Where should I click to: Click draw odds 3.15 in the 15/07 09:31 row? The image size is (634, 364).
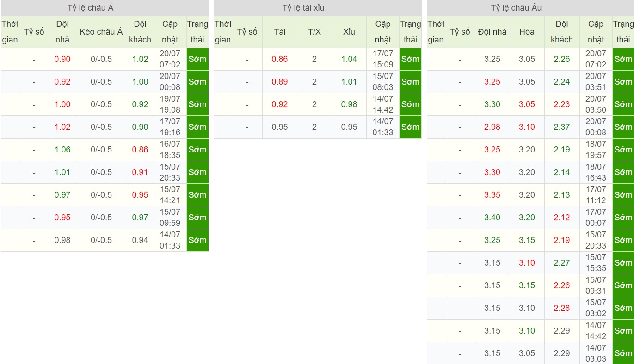pyautogui.click(x=527, y=285)
